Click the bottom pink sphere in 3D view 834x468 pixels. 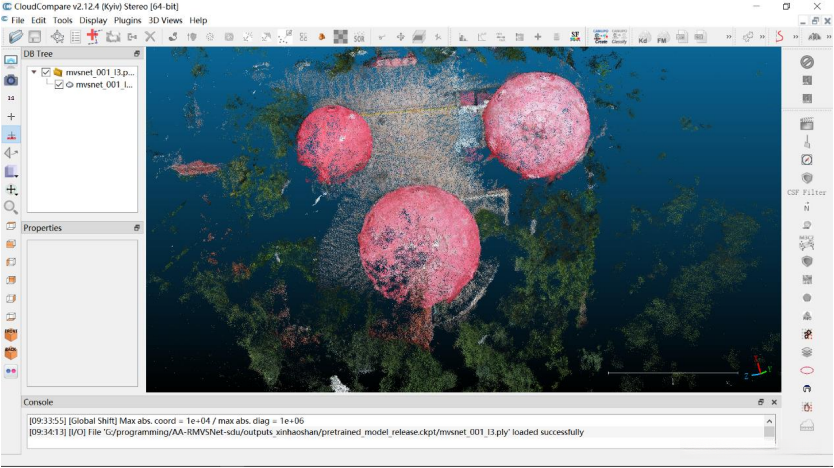click(x=419, y=246)
